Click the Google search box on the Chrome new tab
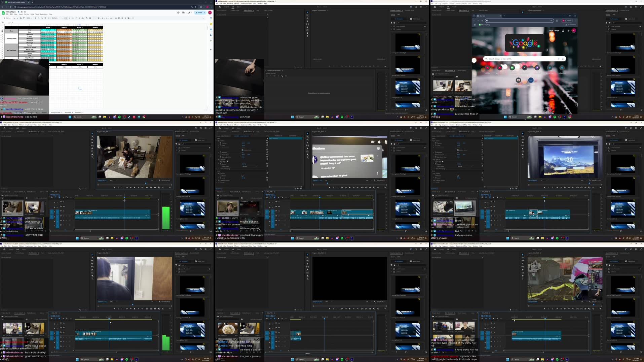644x362 pixels. point(524,59)
